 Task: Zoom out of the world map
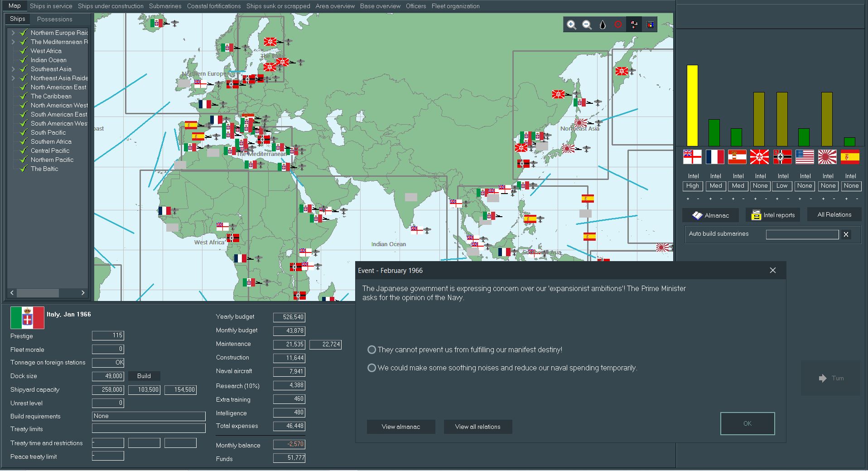[587, 25]
